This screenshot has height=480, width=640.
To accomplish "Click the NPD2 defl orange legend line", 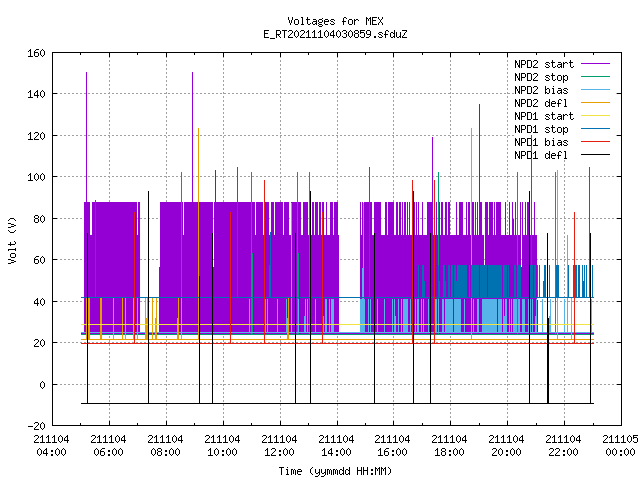I will (595, 103).
